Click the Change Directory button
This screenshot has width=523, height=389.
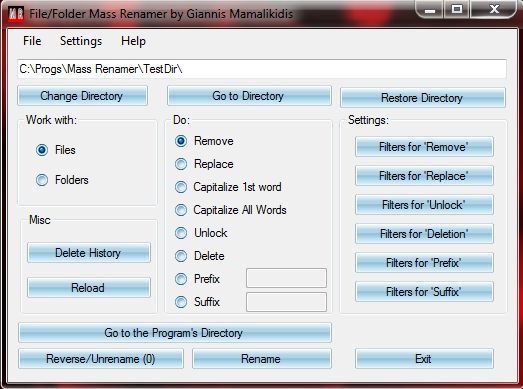point(82,96)
